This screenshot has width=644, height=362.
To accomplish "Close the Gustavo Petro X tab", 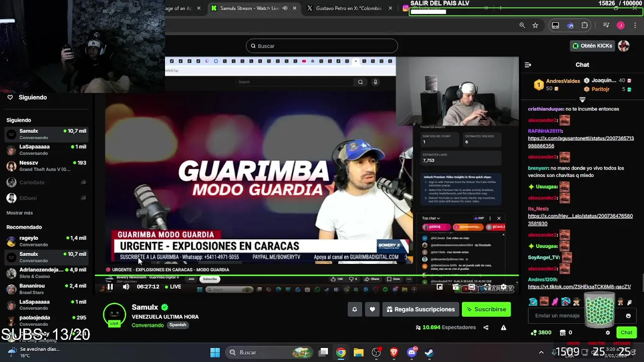I will click(390, 8).
